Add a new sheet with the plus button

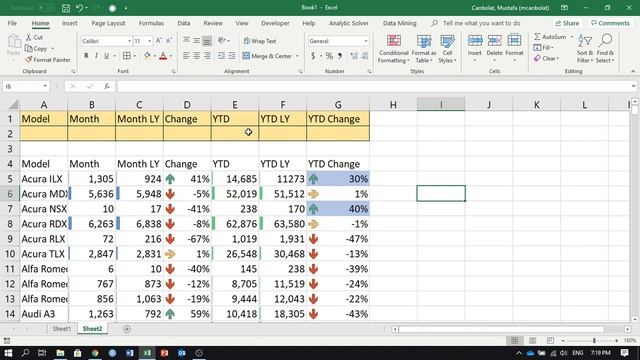127,329
